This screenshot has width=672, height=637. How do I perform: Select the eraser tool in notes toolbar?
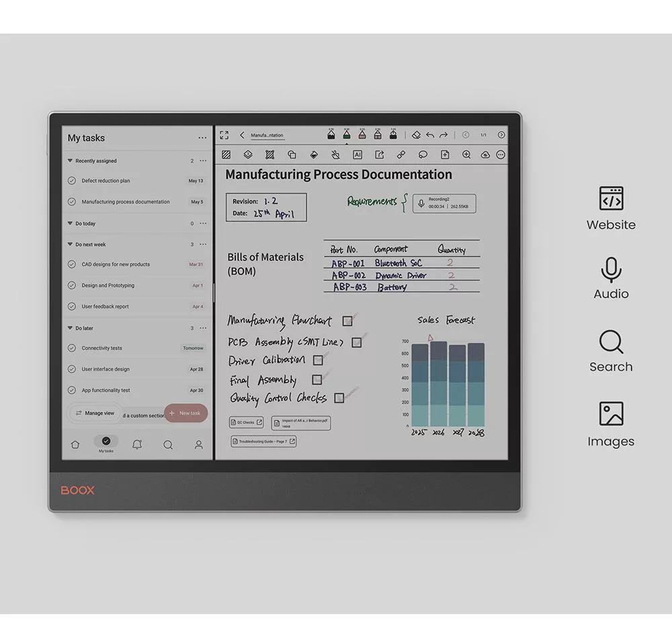tap(416, 135)
